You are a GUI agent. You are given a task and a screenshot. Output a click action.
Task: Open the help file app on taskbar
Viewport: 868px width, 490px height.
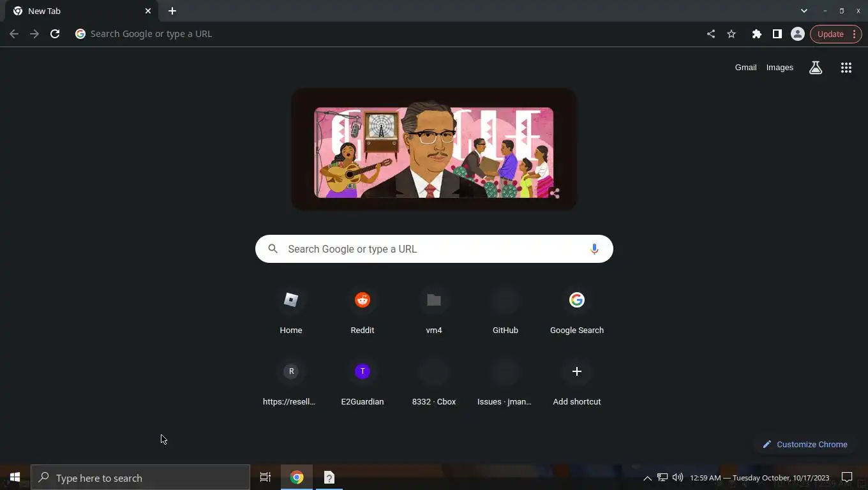329,477
